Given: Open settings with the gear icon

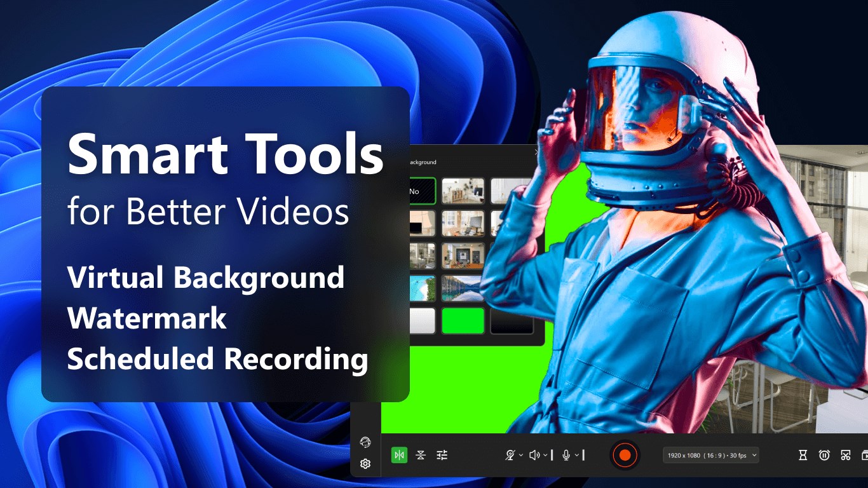Looking at the screenshot, I should point(365,464).
